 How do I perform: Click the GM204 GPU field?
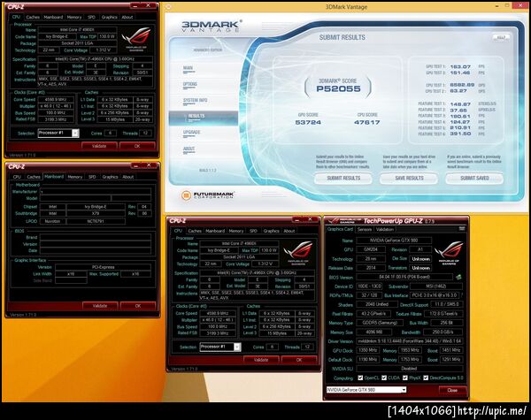point(371,249)
